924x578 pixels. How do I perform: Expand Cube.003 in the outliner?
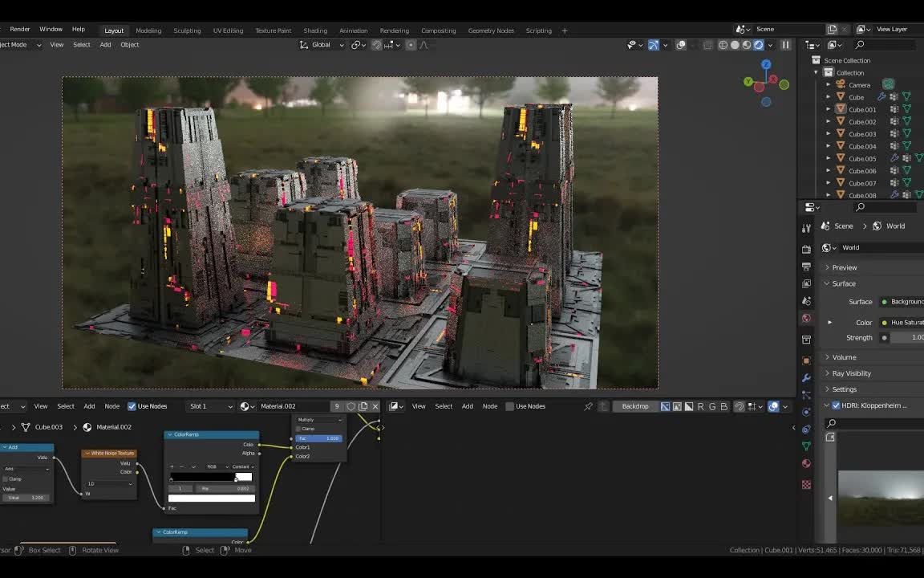click(x=829, y=134)
